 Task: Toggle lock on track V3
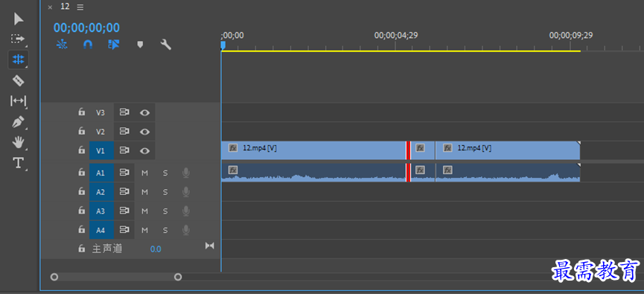click(82, 112)
